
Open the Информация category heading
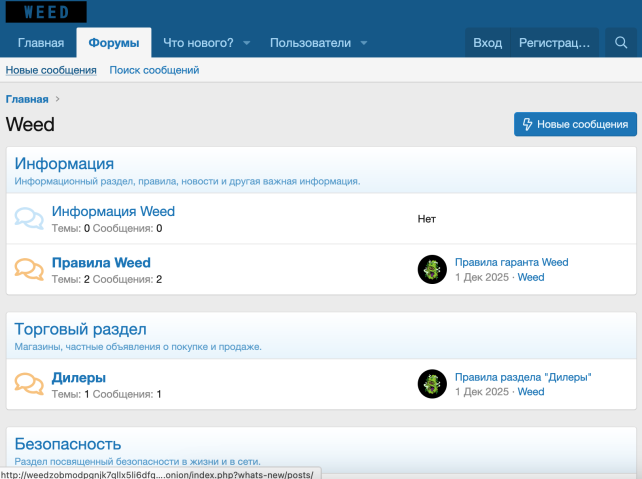[64, 164]
